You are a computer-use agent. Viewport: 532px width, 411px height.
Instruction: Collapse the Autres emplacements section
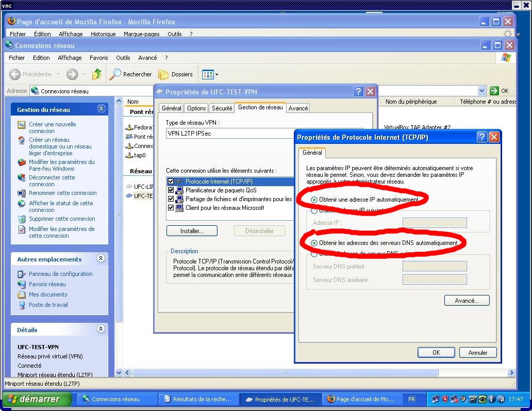(x=101, y=259)
